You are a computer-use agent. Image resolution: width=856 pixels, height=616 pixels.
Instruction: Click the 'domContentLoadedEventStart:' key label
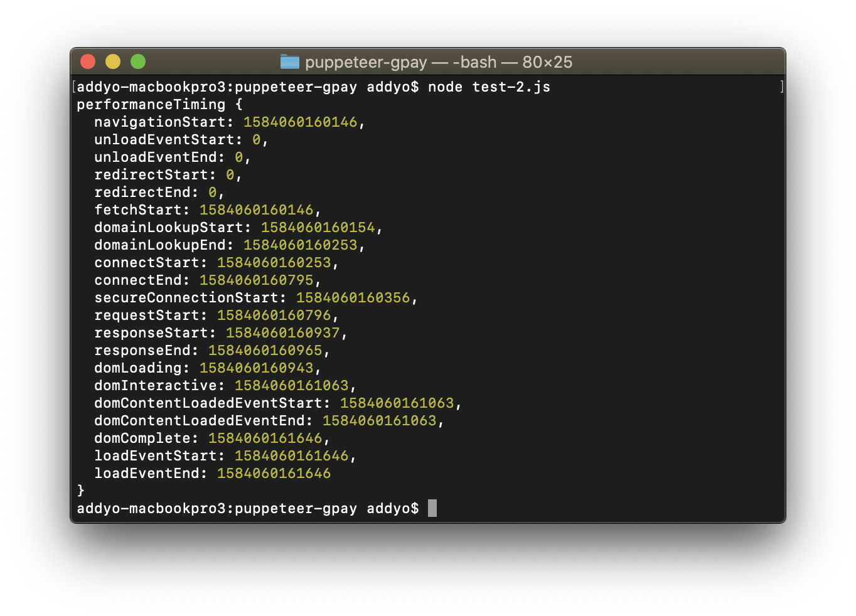tap(213, 403)
